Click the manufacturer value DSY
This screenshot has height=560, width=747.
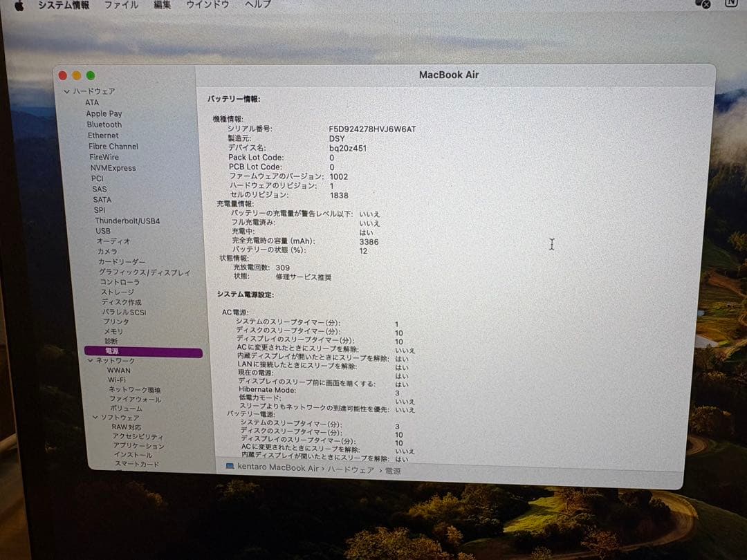point(337,138)
